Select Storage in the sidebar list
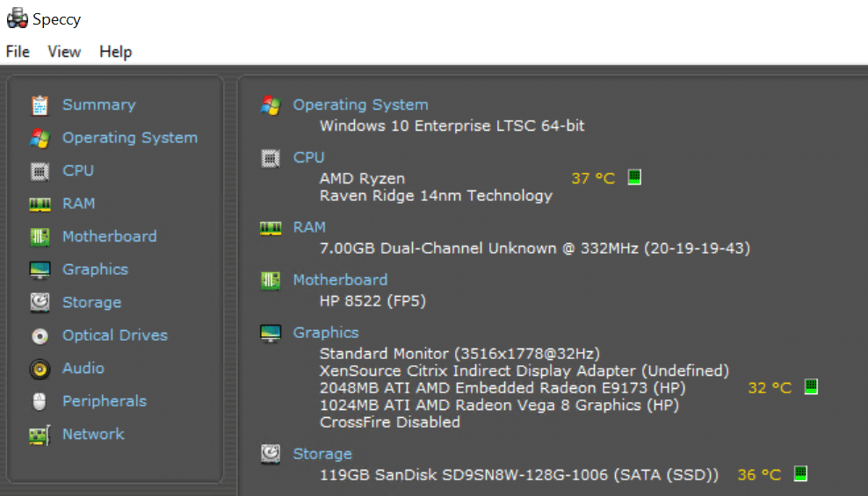 click(92, 303)
